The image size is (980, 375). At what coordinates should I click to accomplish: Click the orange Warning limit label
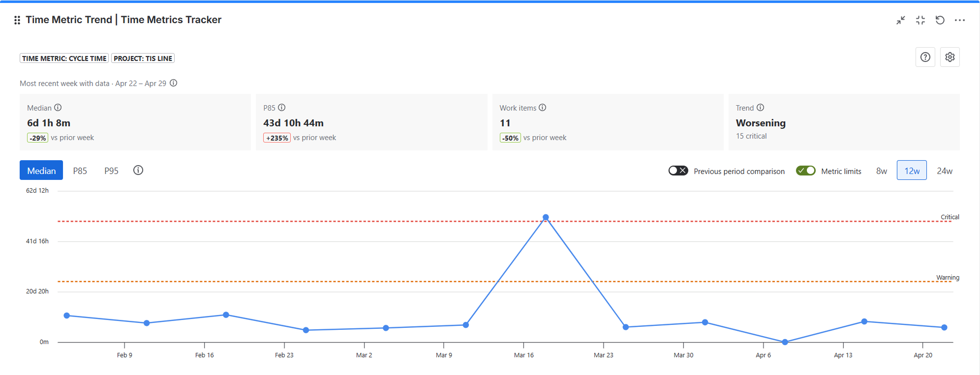948,277
